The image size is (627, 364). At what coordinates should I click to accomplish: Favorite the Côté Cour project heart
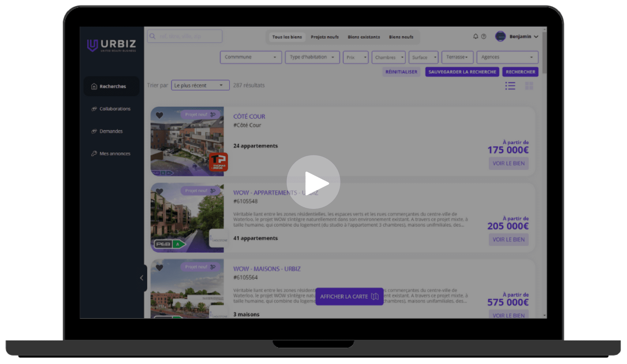[160, 116]
